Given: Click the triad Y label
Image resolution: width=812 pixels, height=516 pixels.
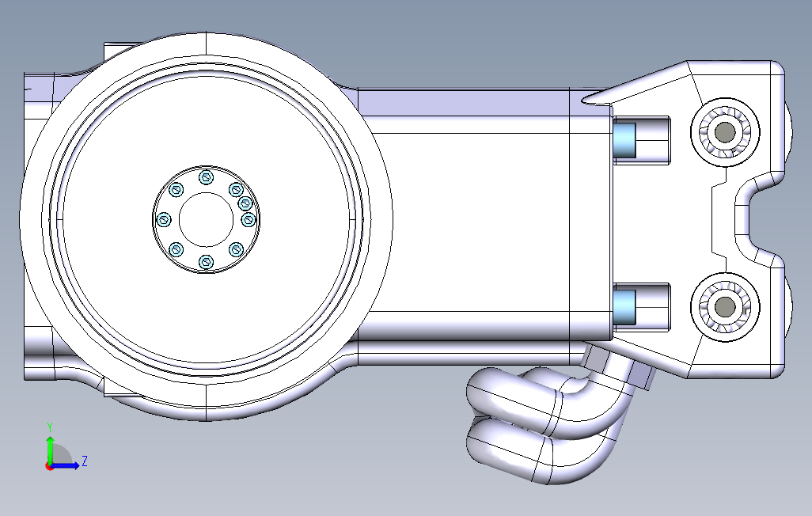Looking at the screenshot, I should [x=50, y=427].
